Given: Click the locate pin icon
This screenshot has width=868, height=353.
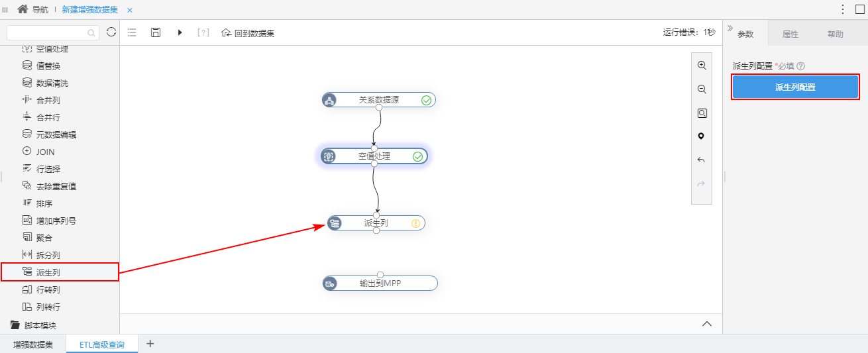Looking at the screenshot, I should tap(702, 136).
